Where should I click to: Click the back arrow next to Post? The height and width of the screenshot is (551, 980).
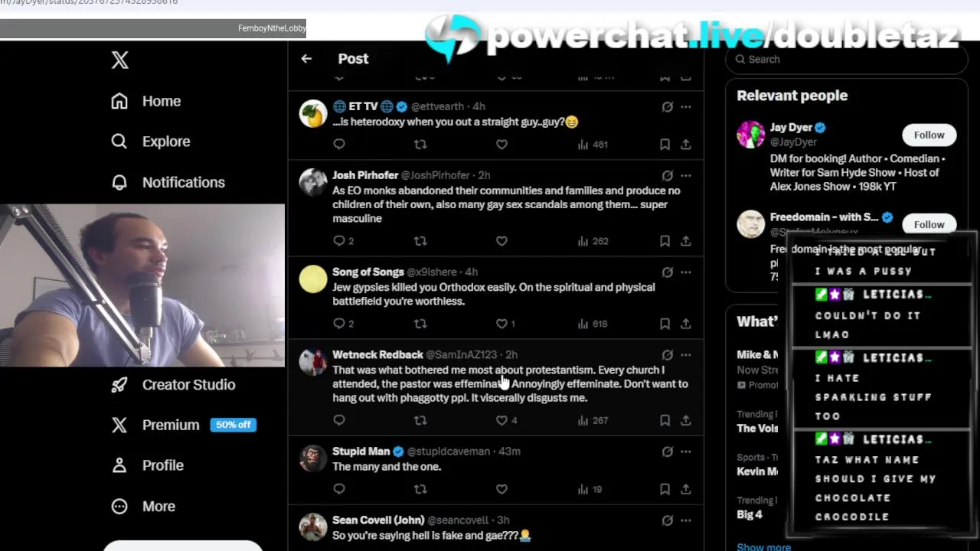(x=306, y=59)
